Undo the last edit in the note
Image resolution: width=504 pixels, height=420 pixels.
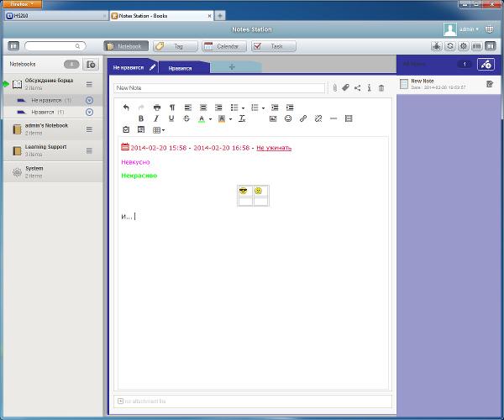pyautogui.click(x=126, y=108)
